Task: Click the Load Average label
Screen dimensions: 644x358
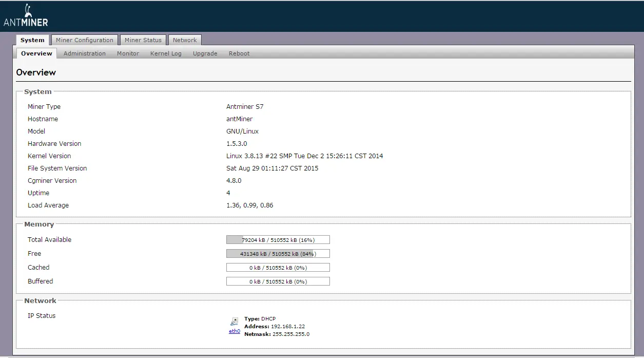Action: point(48,205)
